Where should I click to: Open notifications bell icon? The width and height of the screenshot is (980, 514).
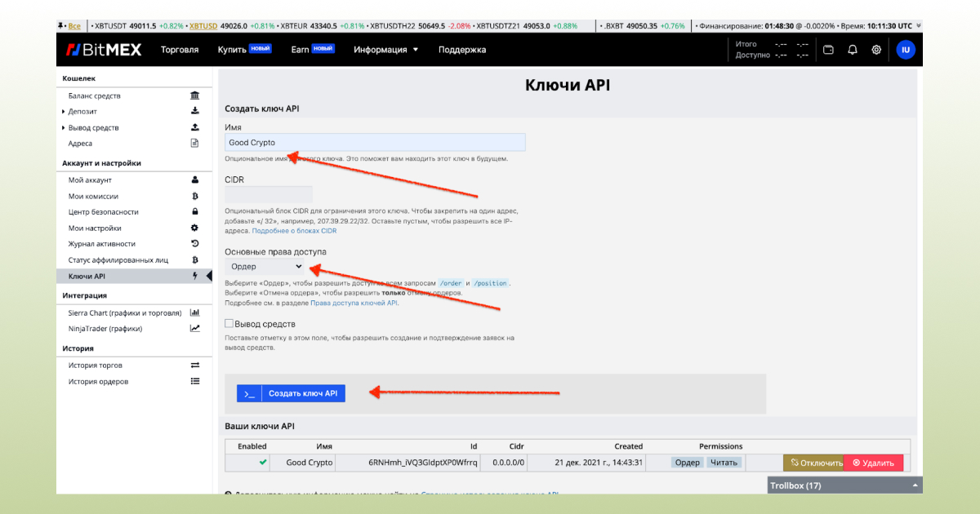coord(853,50)
